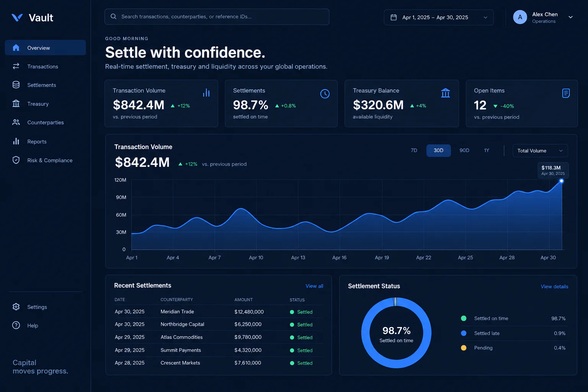Click bar chart icon on Transaction Volume card

click(206, 93)
